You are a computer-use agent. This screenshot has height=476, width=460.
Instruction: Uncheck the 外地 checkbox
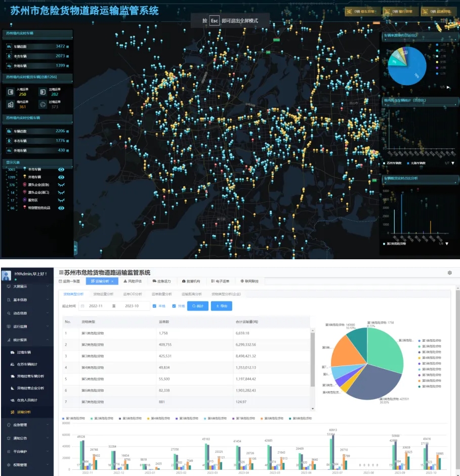(x=174, y=306)
